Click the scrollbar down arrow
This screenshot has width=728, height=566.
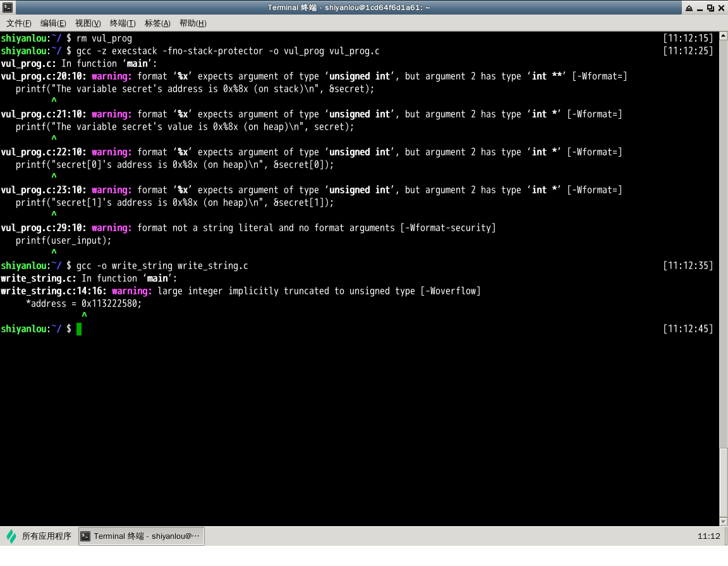[723, 521]
